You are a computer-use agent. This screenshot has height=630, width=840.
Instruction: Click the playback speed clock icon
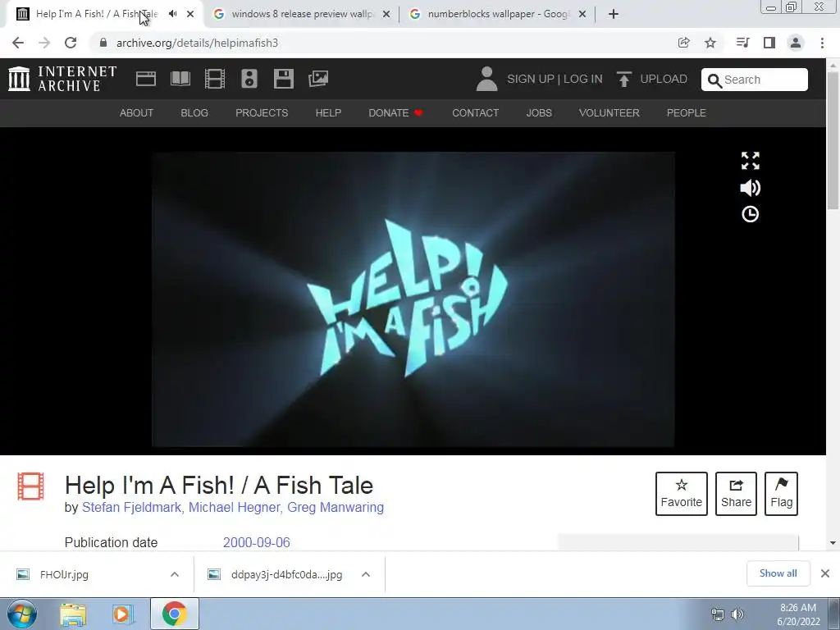pyautogui.click(x=750, y=214)
